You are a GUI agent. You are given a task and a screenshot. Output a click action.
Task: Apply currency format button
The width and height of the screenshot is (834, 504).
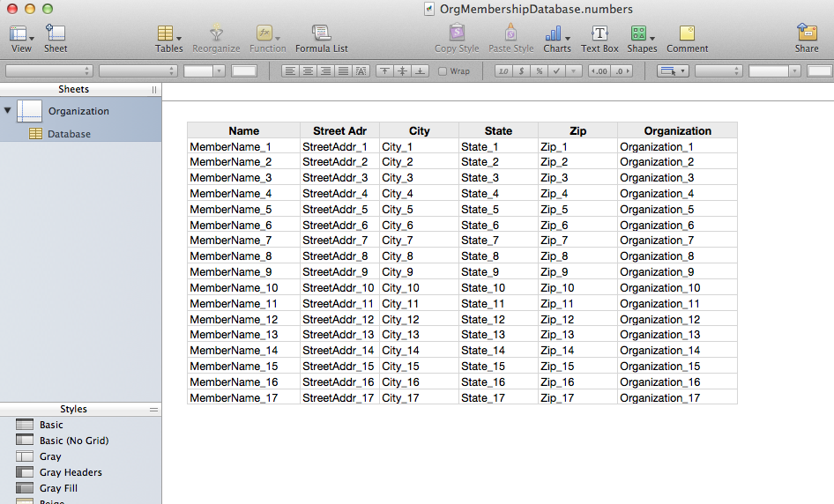click(521, 70)
